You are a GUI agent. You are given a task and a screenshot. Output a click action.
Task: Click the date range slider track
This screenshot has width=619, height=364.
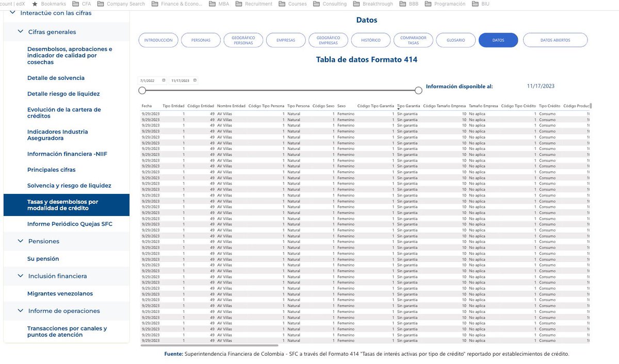point(280,90)
